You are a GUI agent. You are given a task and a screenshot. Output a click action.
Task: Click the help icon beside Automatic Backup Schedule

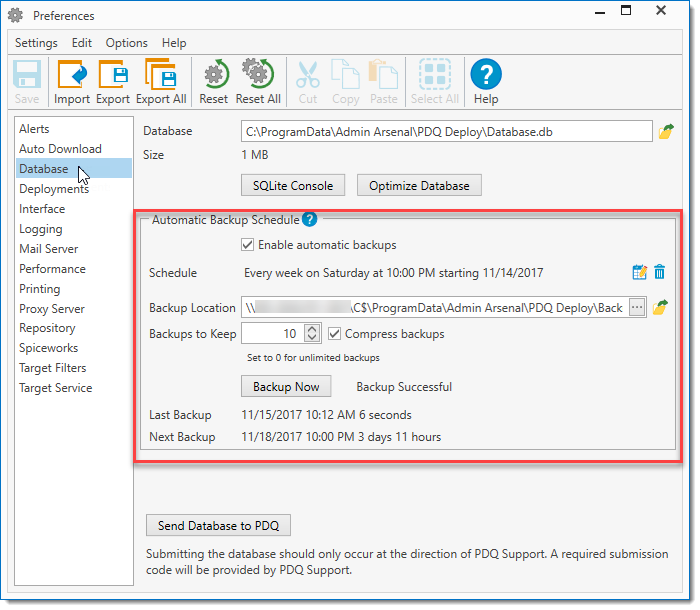click(309, 220)
